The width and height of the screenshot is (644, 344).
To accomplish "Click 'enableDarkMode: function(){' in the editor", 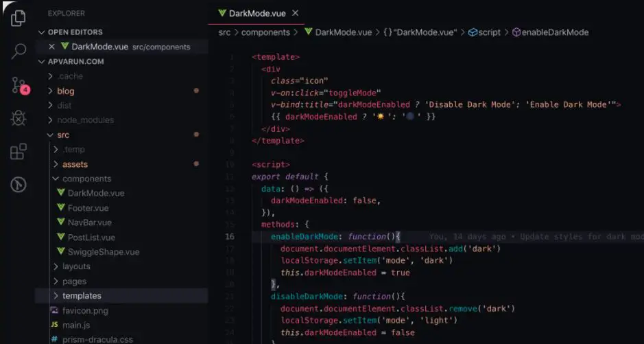I will coord(335,237).
